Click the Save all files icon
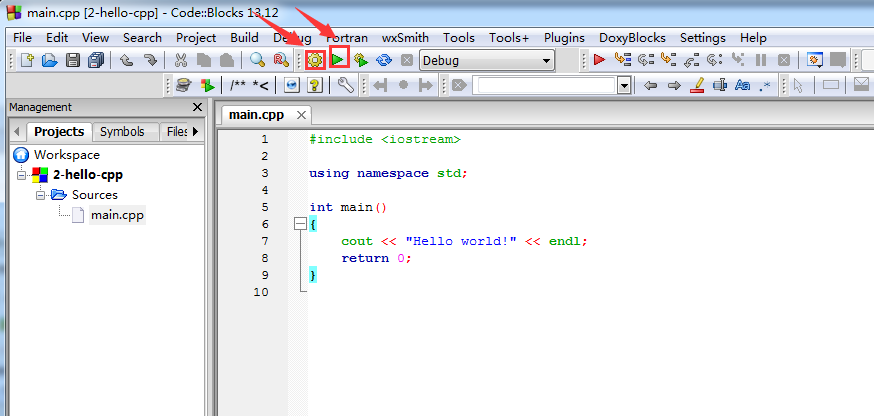This screenshot has height=416, width=874. [96, 60]
